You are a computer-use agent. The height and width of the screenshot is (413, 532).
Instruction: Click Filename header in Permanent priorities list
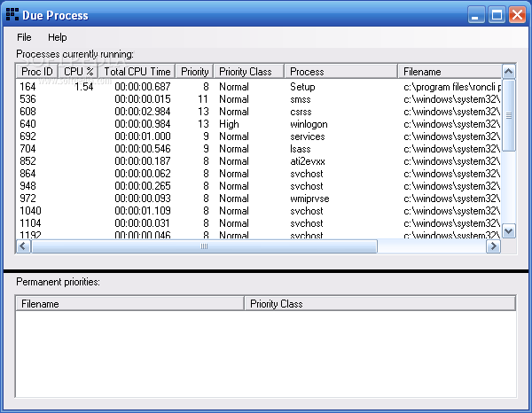[x=130, y=303]
